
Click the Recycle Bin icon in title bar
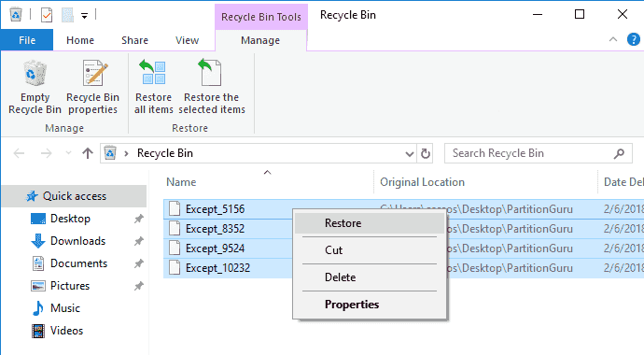[x=16, y=15]
